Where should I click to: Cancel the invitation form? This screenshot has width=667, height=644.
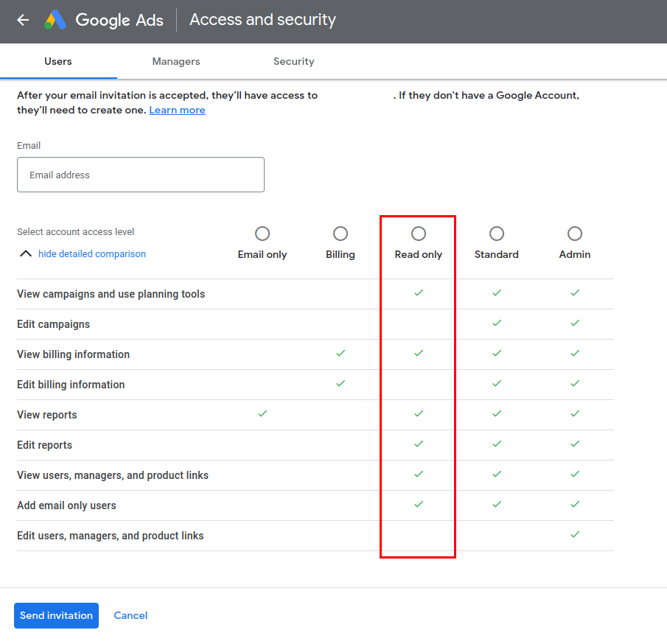pos(130,615)
